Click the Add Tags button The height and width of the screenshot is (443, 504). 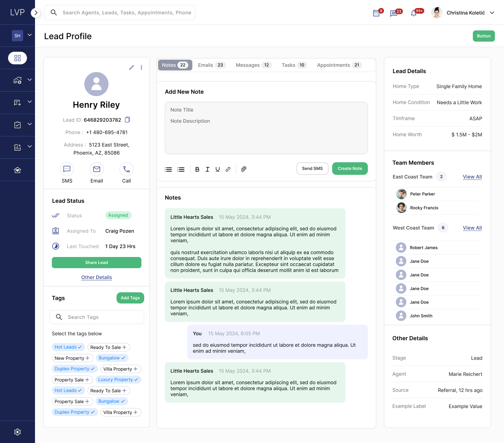click(x=130, y=298)
